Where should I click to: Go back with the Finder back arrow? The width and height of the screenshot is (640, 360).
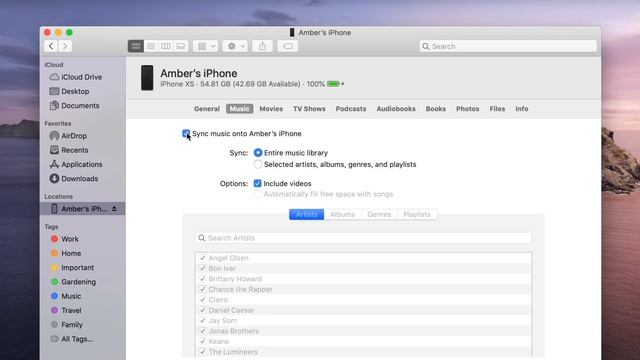click(51, 46)
